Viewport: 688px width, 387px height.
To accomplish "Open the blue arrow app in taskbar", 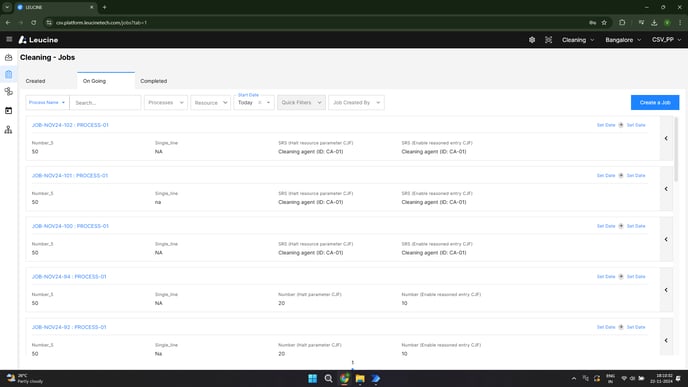I will point(376,379).
